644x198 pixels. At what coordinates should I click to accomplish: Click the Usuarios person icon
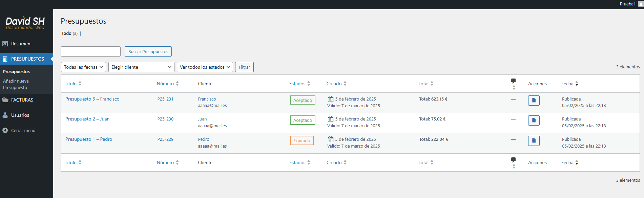[5, 115]
